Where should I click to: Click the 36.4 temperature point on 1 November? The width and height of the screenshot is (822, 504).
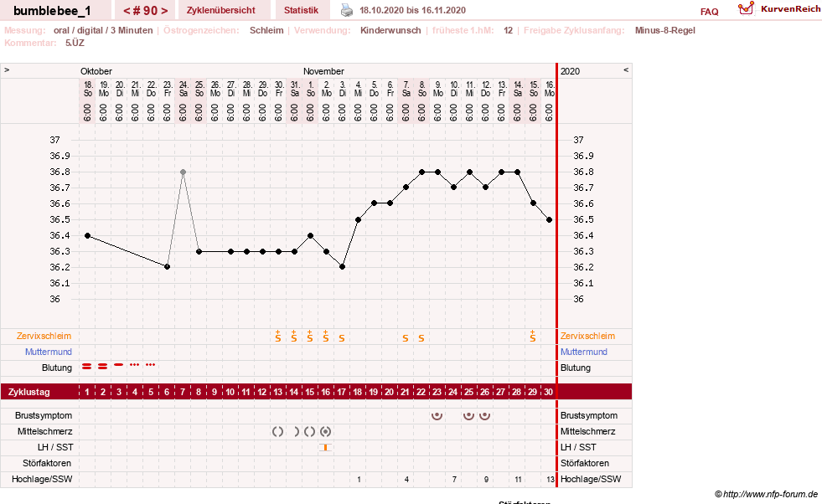(310, 236)
